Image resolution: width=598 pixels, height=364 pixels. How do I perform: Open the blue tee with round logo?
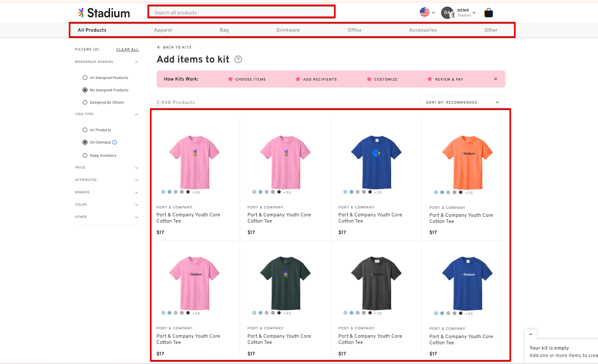tap(376, 162)
